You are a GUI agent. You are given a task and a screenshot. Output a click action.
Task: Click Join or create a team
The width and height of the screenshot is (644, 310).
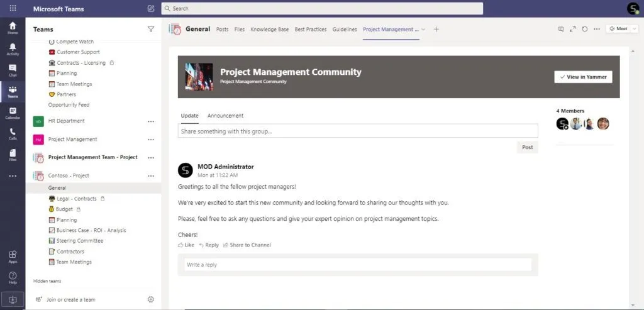click(65, 300)
